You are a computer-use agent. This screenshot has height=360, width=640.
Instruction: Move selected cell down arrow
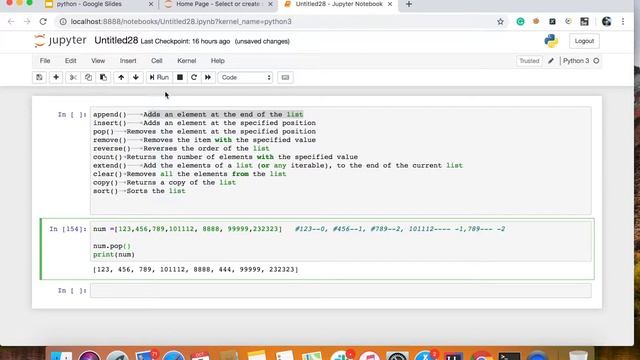coord(136,77)
